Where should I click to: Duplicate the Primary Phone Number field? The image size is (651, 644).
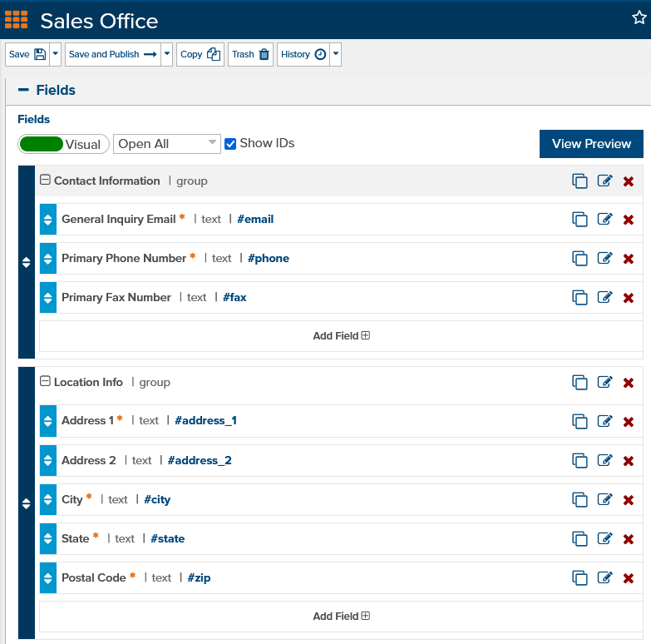579,259
